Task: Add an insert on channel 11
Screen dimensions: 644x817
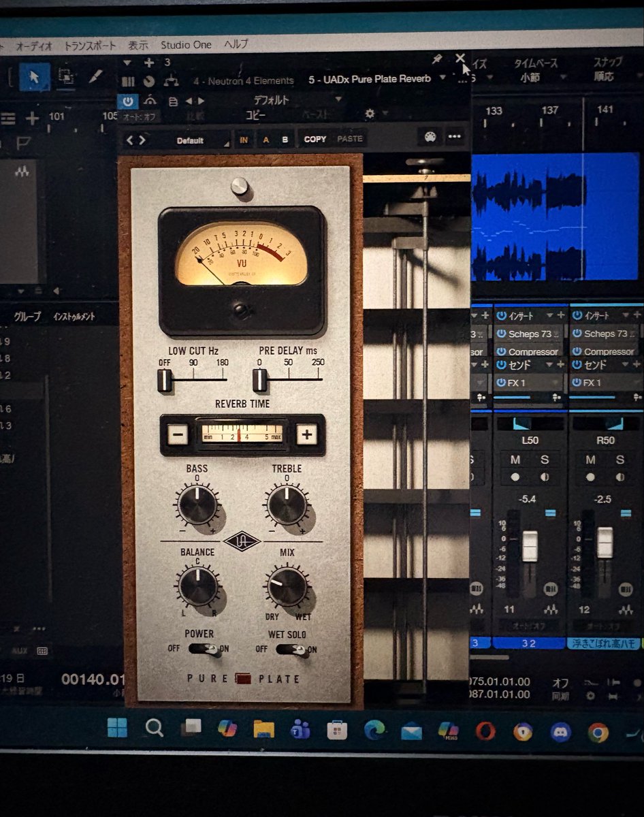Action: [560, 315]
